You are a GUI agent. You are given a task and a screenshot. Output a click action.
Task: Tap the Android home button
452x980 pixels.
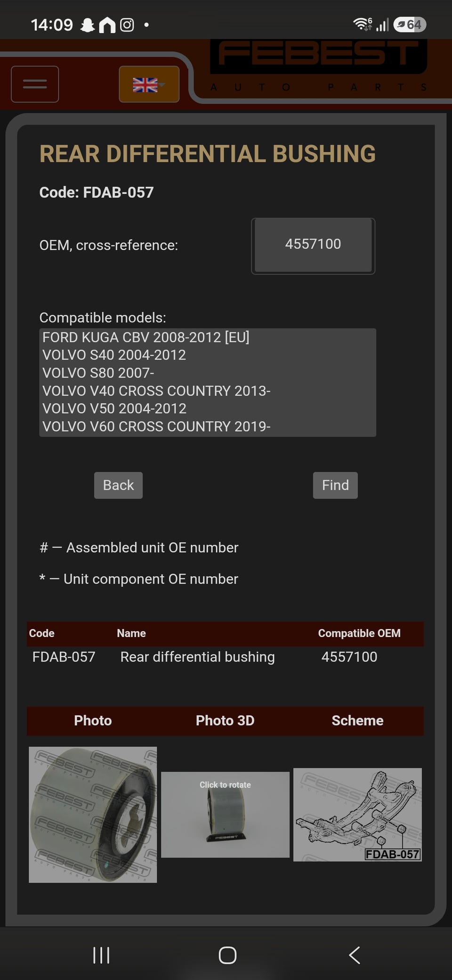point(227,955)
